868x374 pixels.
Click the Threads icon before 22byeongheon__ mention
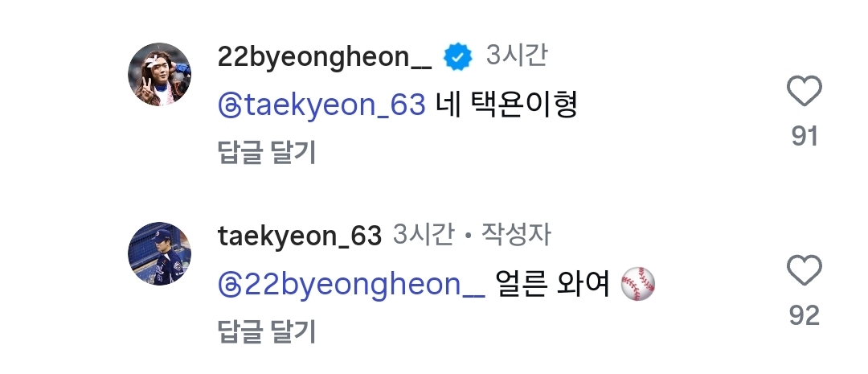(x=230, y=285)
